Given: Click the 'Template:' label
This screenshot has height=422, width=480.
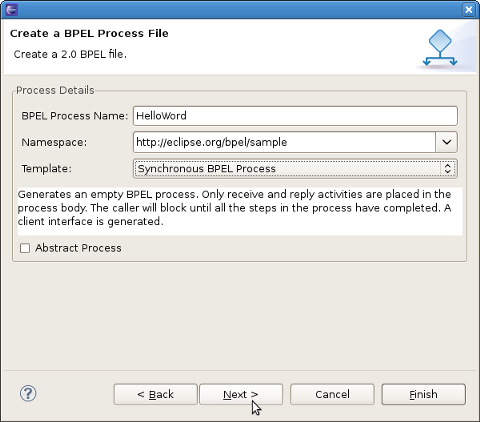Looking at the screenshot, I should (x=47, y=169).
